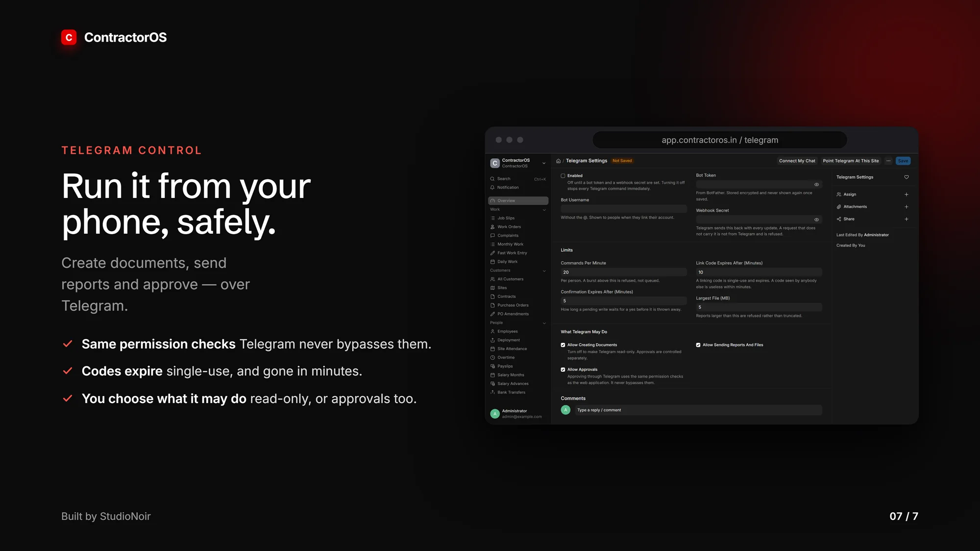Click Confirmation Expires After field

click(624, 301)
